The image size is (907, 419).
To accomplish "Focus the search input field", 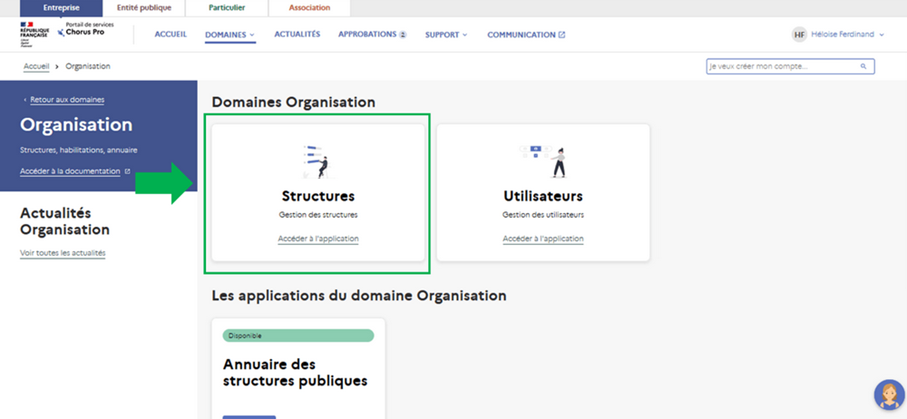I will coord(790,67).
